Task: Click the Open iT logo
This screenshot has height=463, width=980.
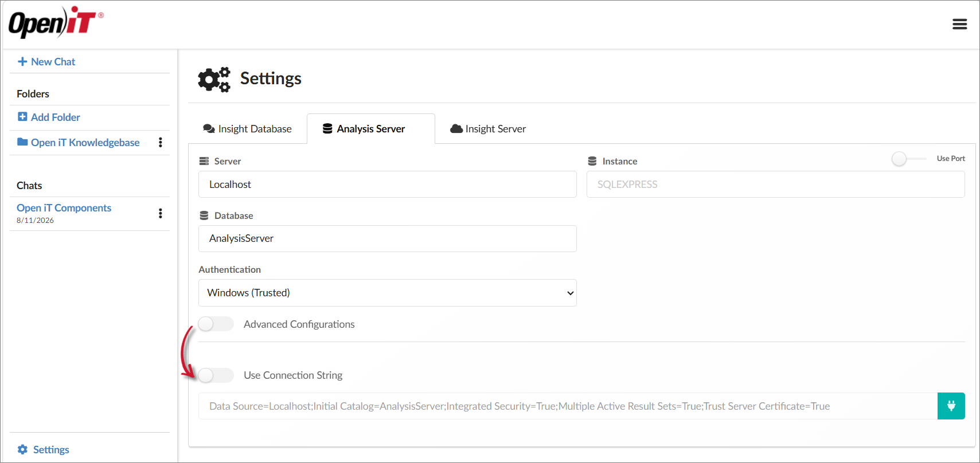Action: pos(56,22)
